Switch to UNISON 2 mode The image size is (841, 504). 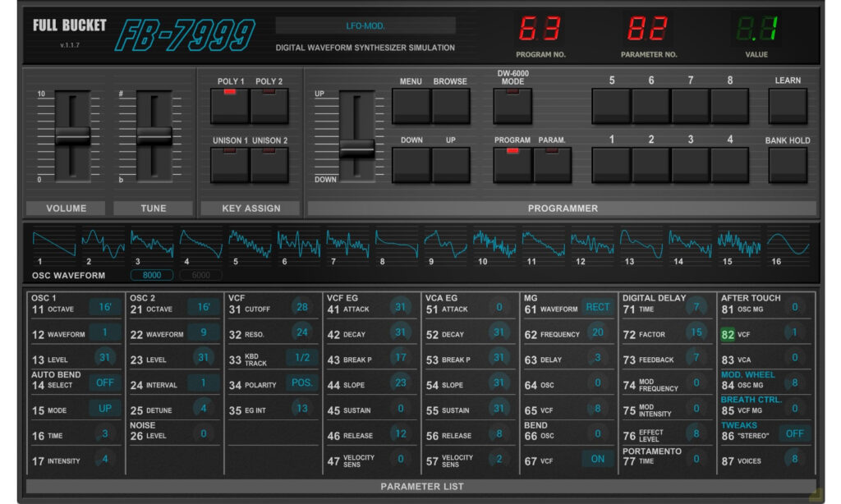coord(269,165)
